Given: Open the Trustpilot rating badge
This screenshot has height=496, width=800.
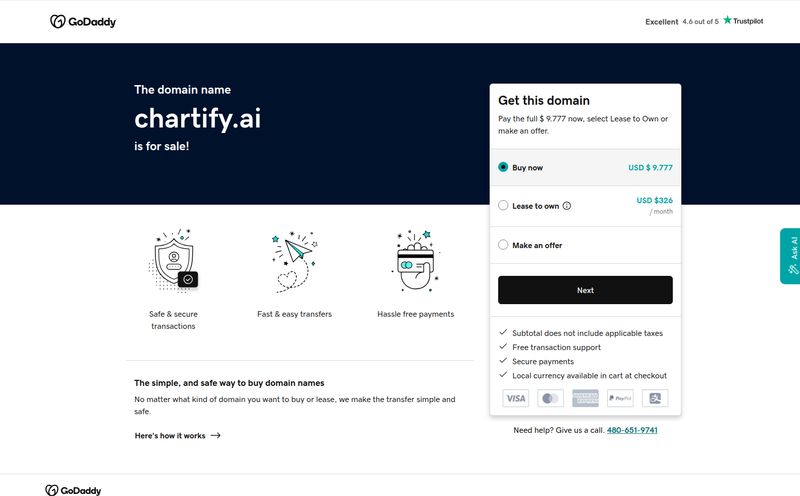Looking at the screenshot, I should [704, 21].
